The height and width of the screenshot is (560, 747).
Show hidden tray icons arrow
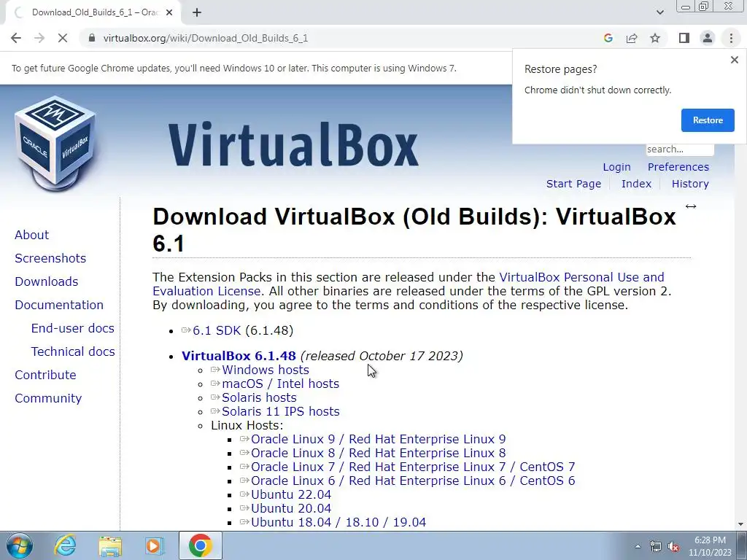click(638, 546)
